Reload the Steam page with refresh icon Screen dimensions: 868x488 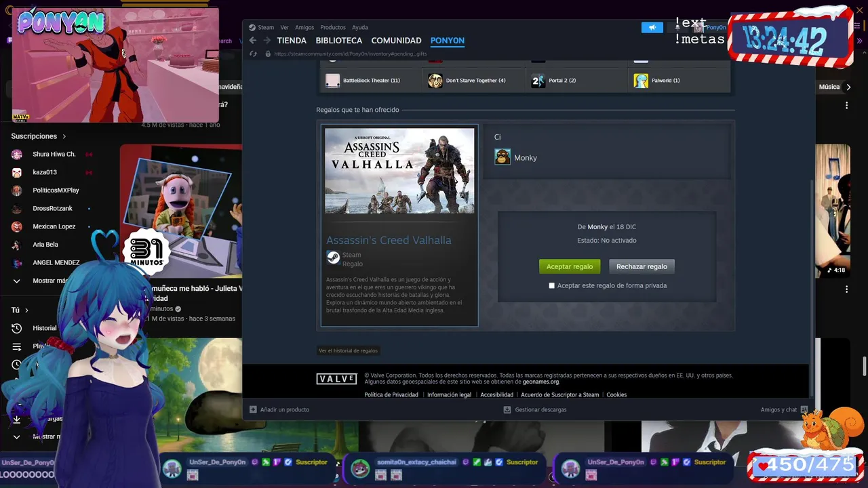point(254,54)
